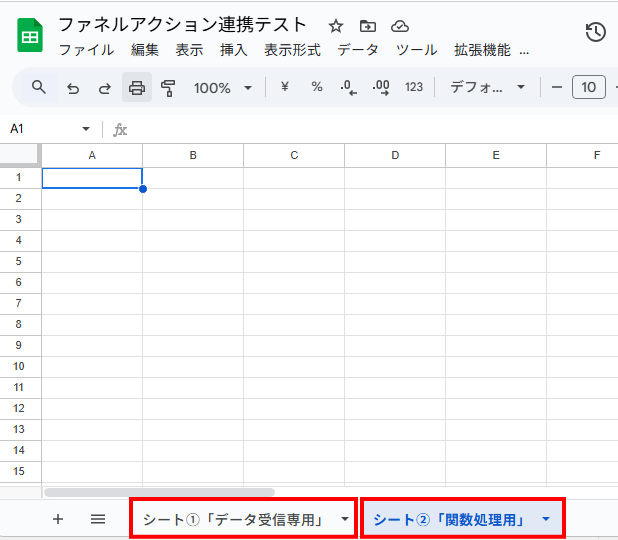Redo the last action
This screenshot has width=618, height=540.
104,88
